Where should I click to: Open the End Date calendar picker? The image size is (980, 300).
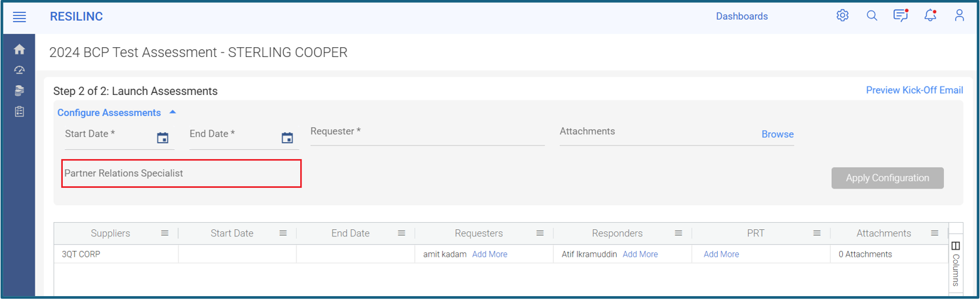coord(287,138)
